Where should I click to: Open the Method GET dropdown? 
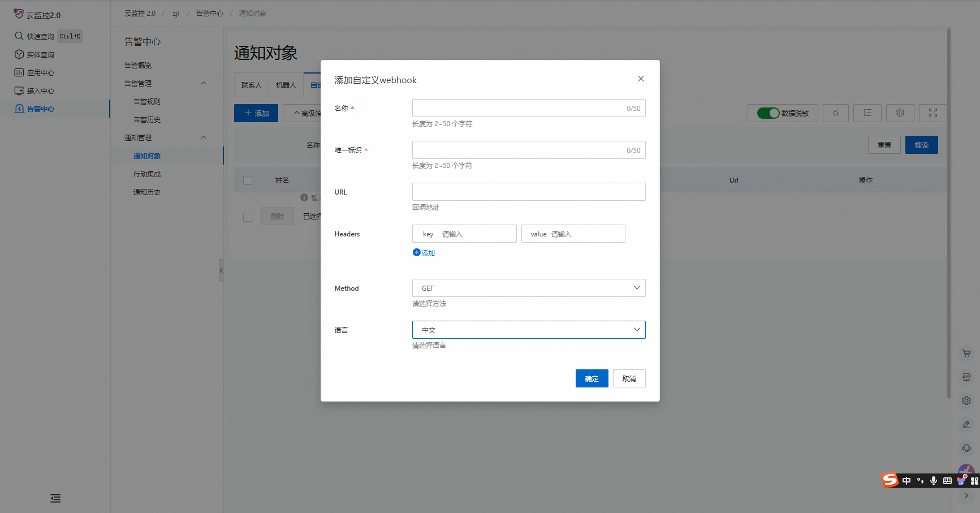529,288
